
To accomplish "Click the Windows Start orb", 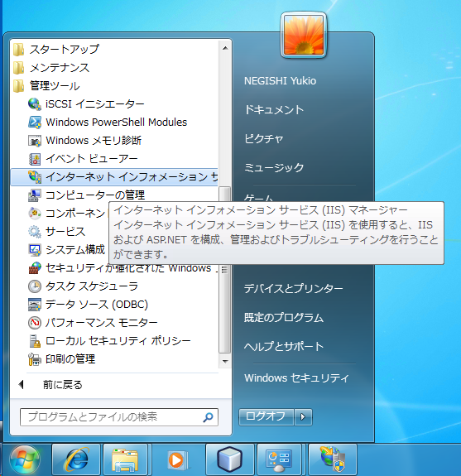I will pos(25,460).
